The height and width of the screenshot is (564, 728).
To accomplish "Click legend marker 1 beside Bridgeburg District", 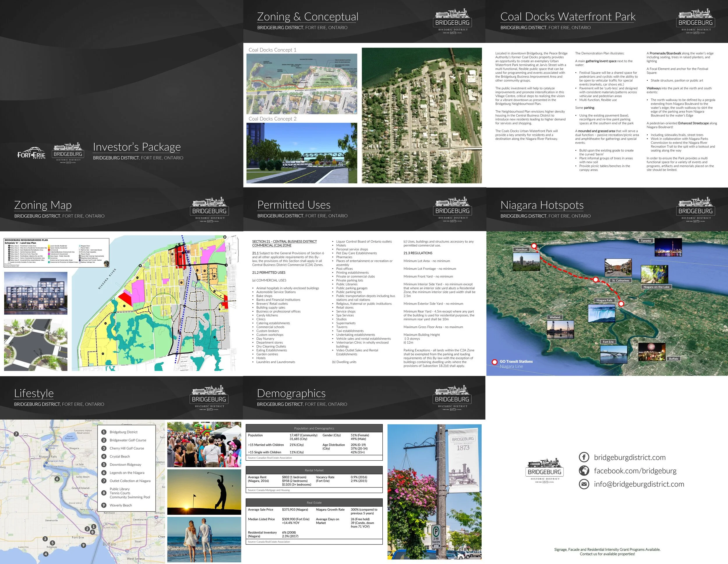I will [104, 432].
